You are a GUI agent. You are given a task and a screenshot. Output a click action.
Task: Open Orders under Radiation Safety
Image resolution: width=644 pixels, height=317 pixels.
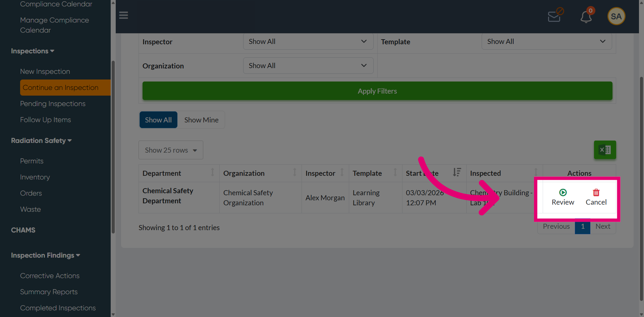pyautogui.click(x=31, y=193)
